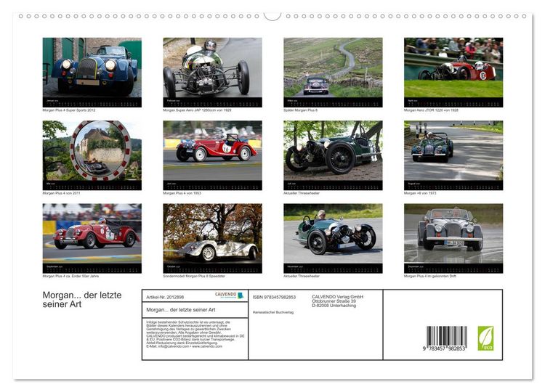The width and height of the screenshot is (545, 392).
Task: Click 'Hanseatischer Buchverlag' text
Action: (x=272, y=312)
